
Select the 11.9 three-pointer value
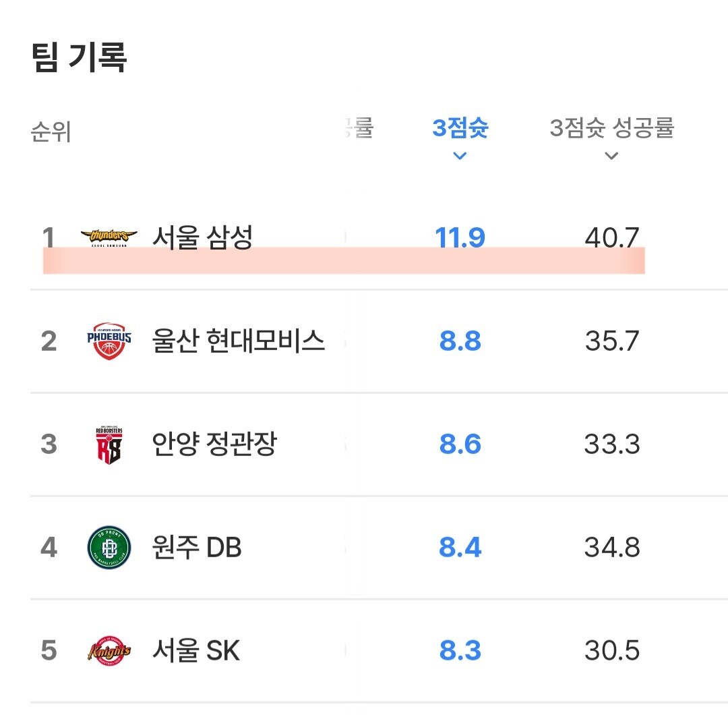click(x=460, y=238)
